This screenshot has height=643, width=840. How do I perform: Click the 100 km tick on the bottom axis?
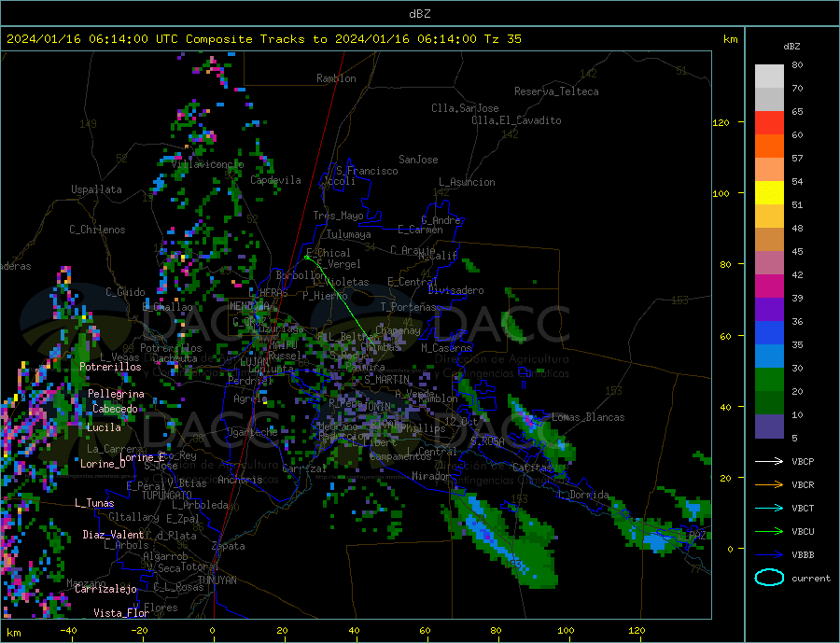click(x=567, y=630)
